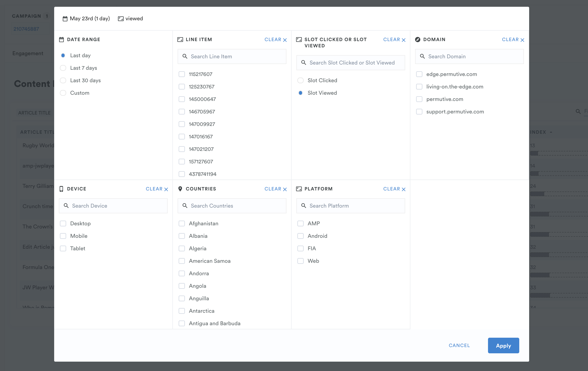
Task: Click the May 23rd (1 day) summary
Action: click(x=90, y=18)
